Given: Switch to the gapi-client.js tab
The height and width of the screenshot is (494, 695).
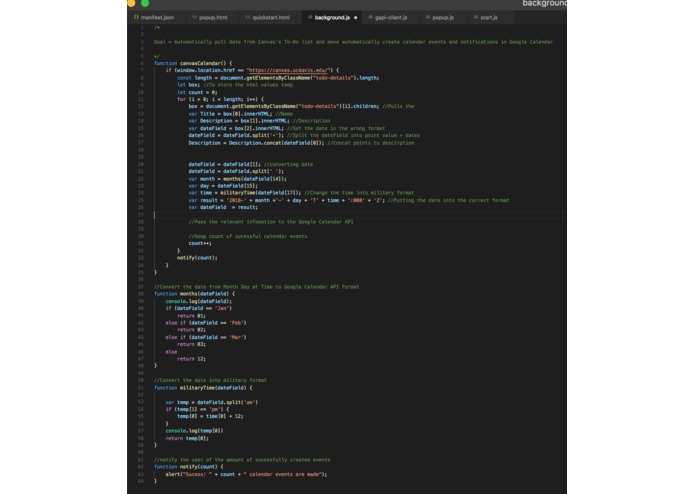Looking at the screenshot, I should (x=388, y=18).
